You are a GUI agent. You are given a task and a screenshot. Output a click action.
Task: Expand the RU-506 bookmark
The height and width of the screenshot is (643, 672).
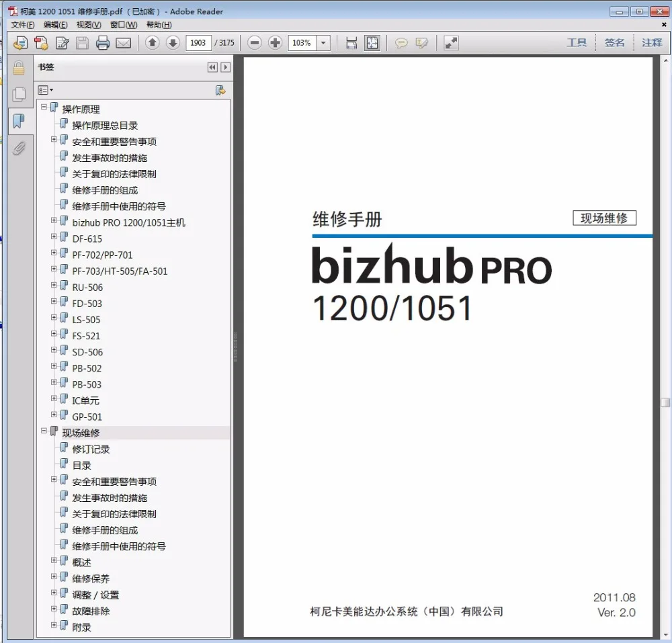[x=54, y=285]
